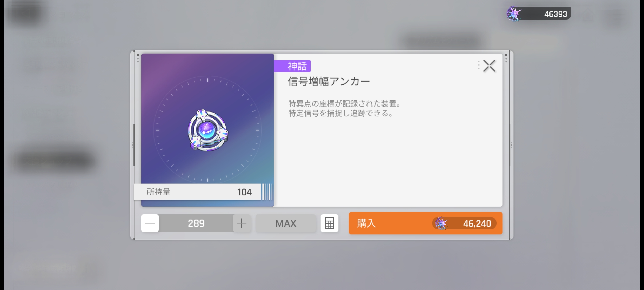
Task: Tap the blurred dark tab on left sidebar
Action: pos(55,161)
